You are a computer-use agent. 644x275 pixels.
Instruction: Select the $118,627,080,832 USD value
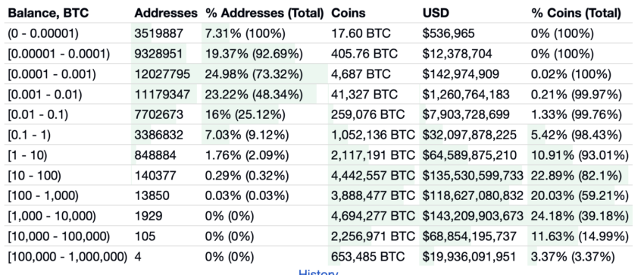coord(473,195)
